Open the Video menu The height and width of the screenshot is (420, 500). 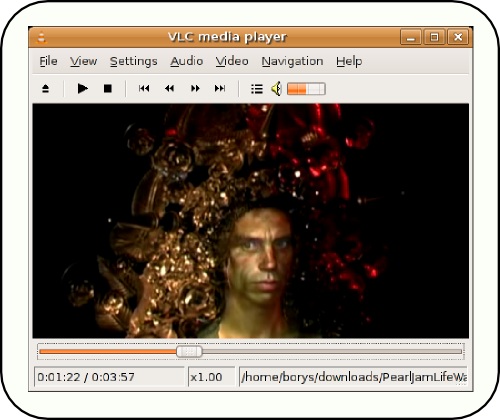pyautogui.click(x=232, y=61)
